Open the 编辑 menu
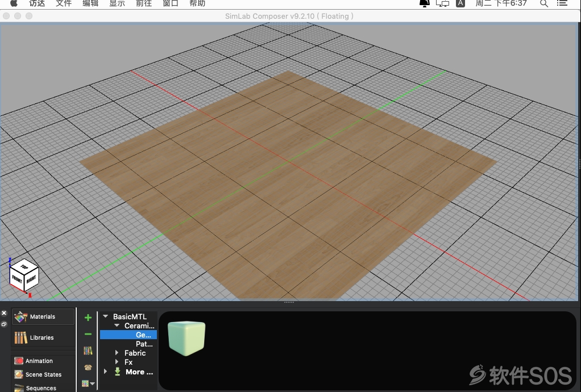 [x=90, y=3]
